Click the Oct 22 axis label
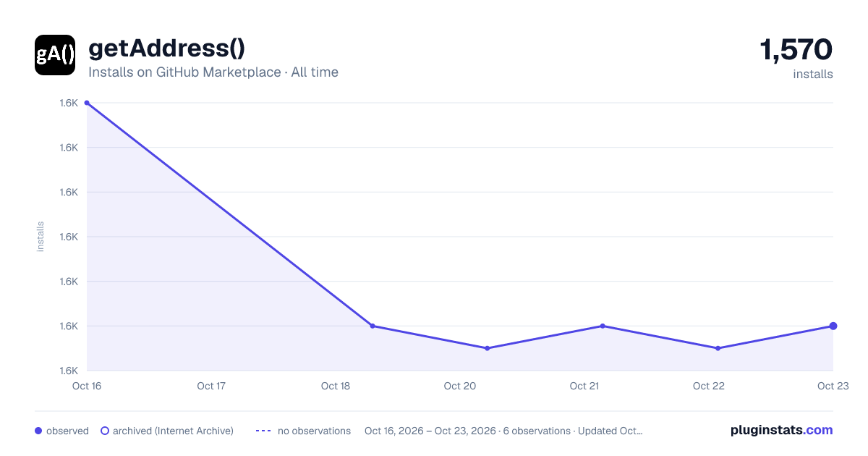The height and width of the screenshot is (456, 868). 709,386
